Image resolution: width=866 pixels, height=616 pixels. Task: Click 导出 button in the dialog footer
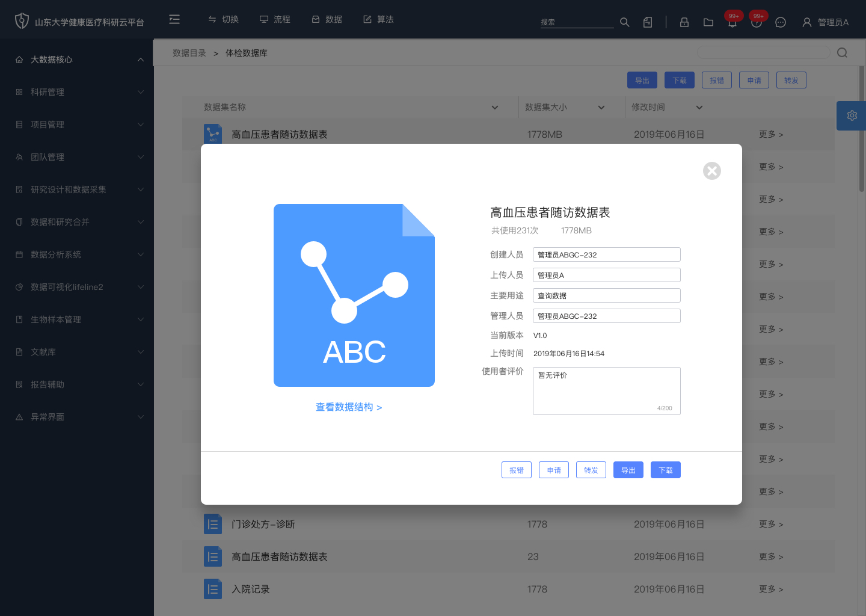[628, 470]
